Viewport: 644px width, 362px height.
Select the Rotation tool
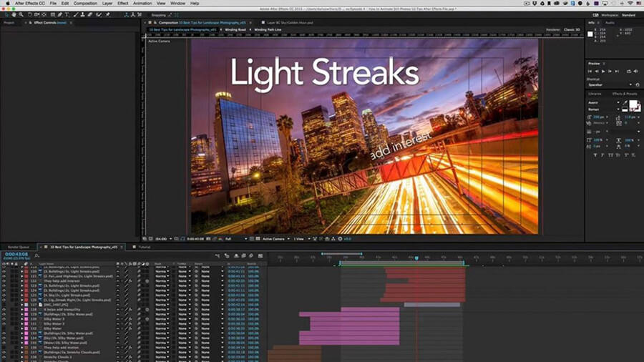click(30, 15)
